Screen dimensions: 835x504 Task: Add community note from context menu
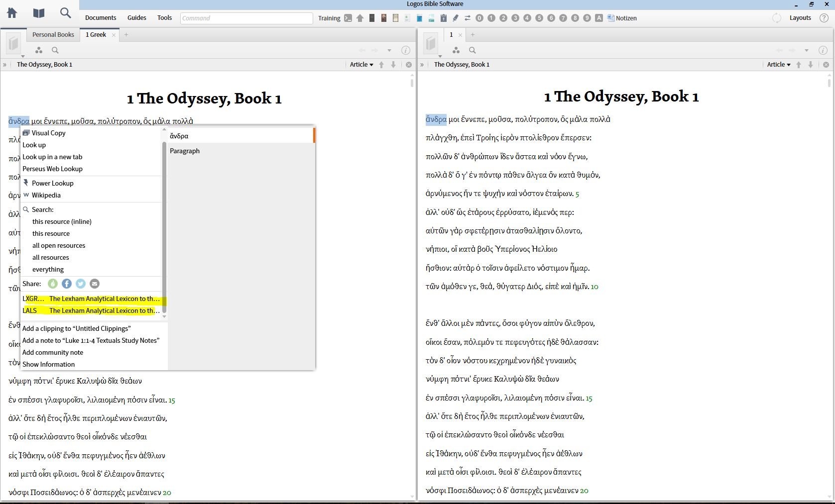(53, 352)
